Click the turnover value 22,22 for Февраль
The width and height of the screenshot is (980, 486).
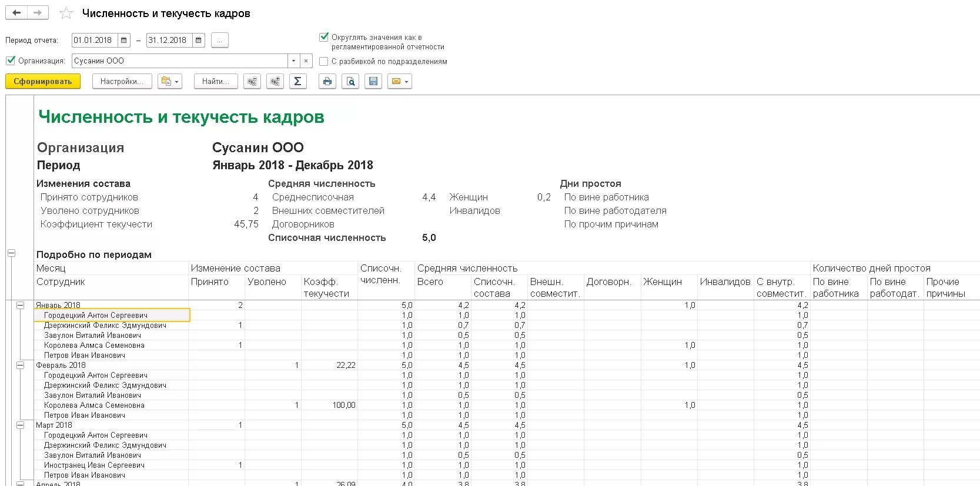click(x=346, y=365)
